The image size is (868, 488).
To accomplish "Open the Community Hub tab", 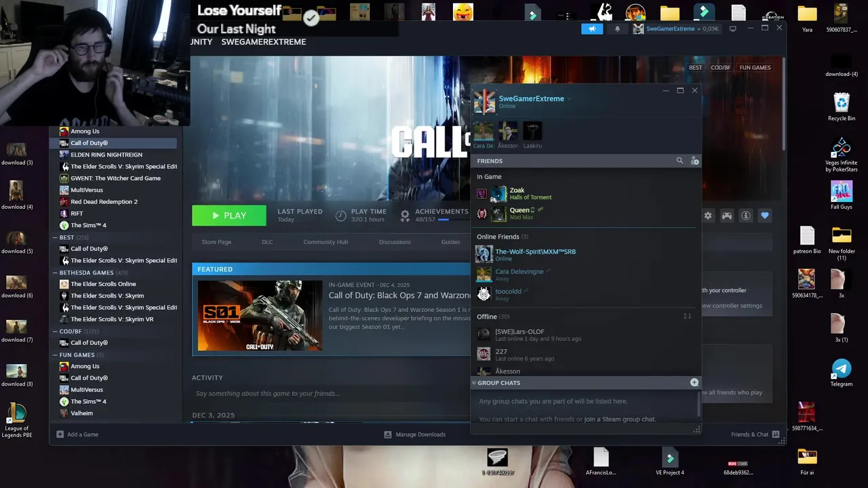I will pos(325,242).
